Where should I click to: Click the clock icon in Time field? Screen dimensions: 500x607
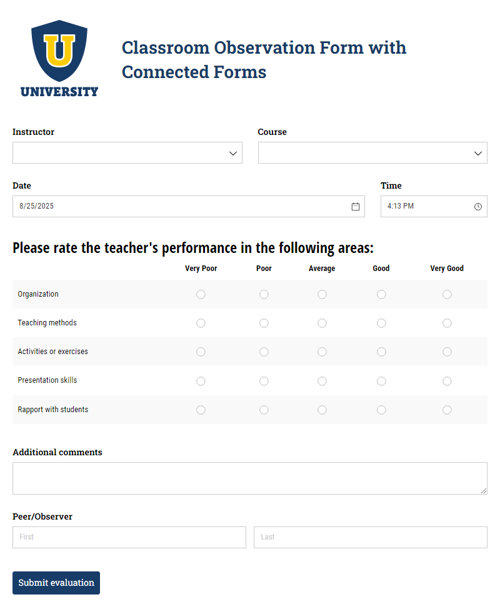click(x=478, y=207)
